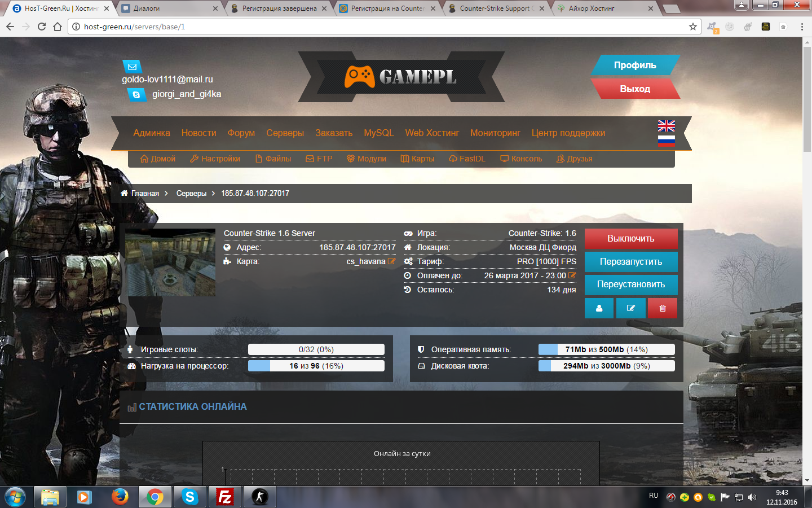Open the Модули server submenu tab
812x508 pixels.
tap(367, 159)
